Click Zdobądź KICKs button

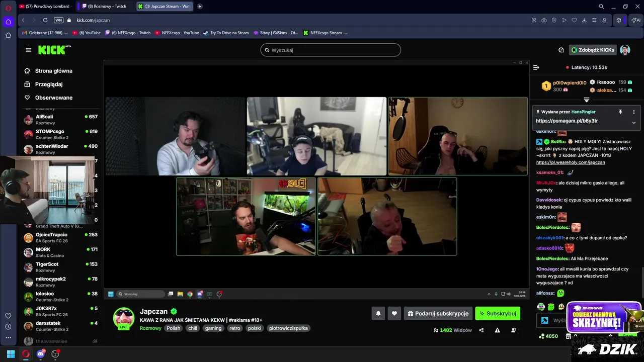tap(593, 50)
